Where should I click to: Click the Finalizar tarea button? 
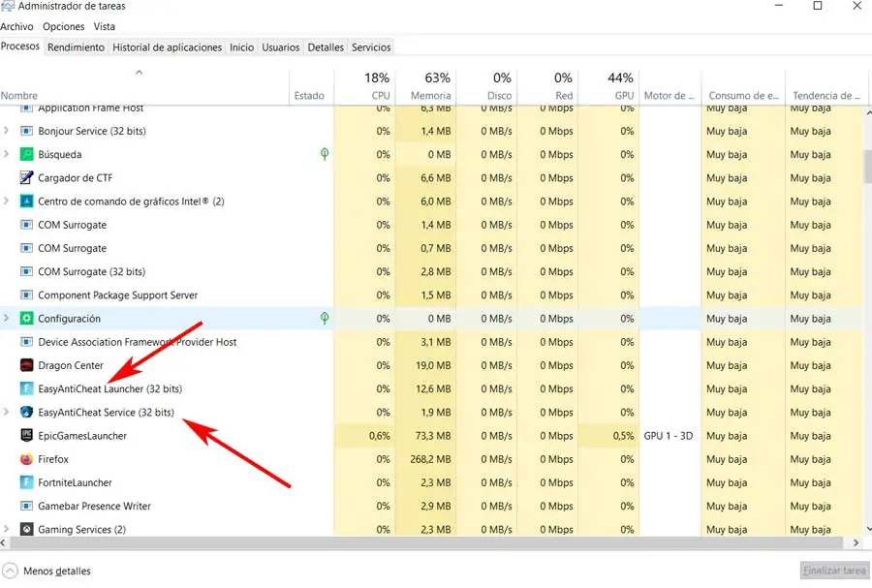pyautogui.click(x=833, y=571)
